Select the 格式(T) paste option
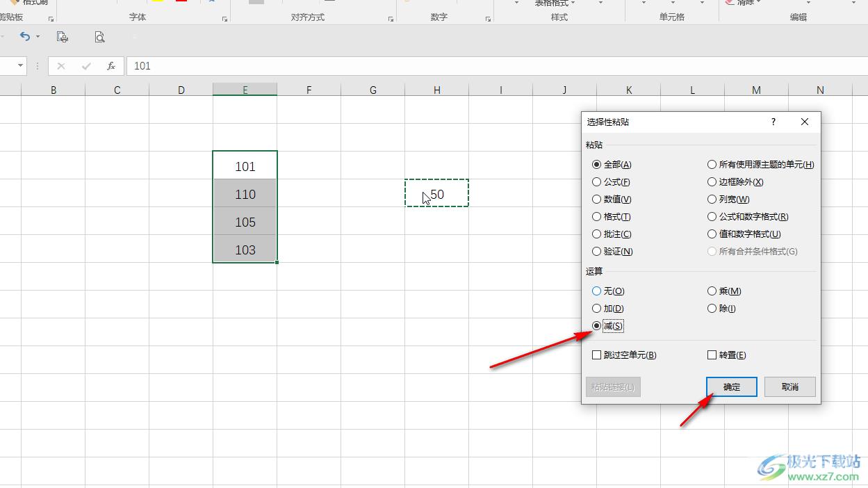The image size is (868, 488). pyautogui.click(x=612, y=217)
